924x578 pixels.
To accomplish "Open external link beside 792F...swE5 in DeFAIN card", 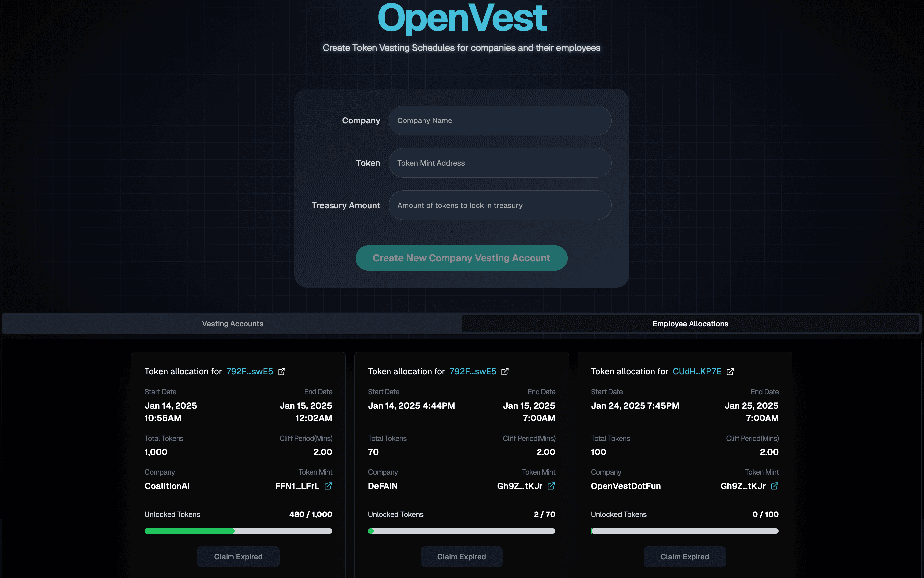I will click(x=505, y=371).
